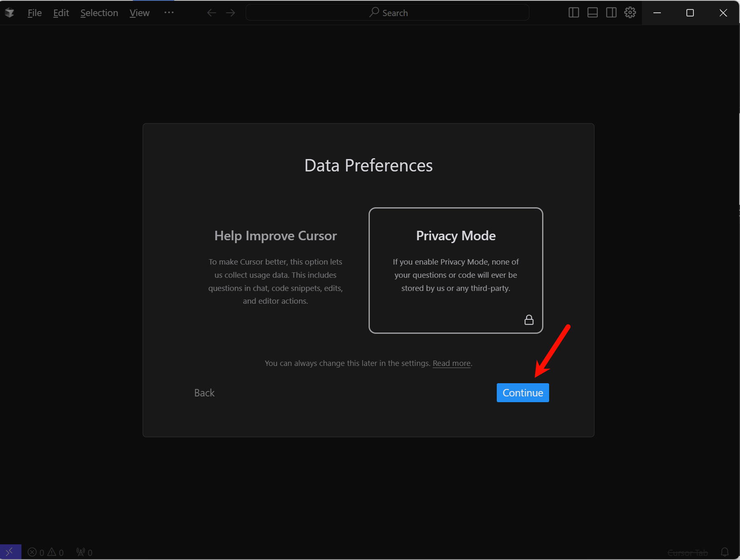Click the errors and warnings indicator
This screenshot has width=740, height=560.
point(46,552)
